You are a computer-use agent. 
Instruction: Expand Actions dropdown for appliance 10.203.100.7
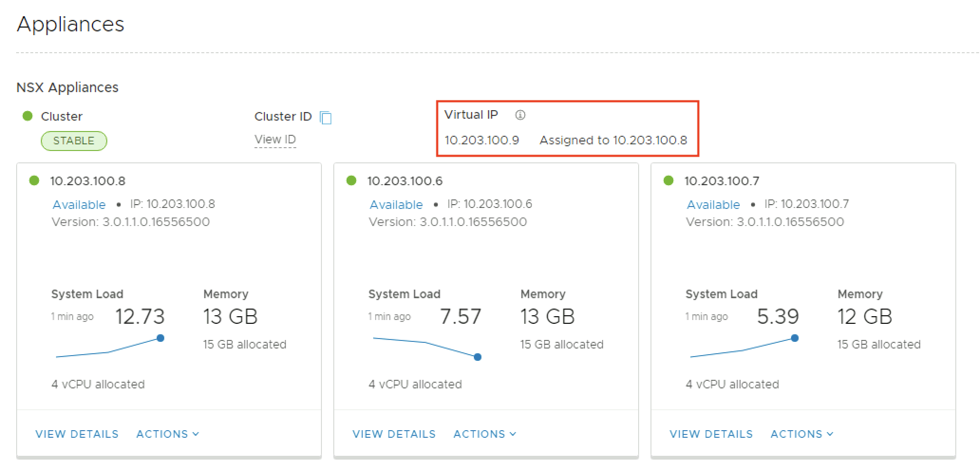(802, 434)
